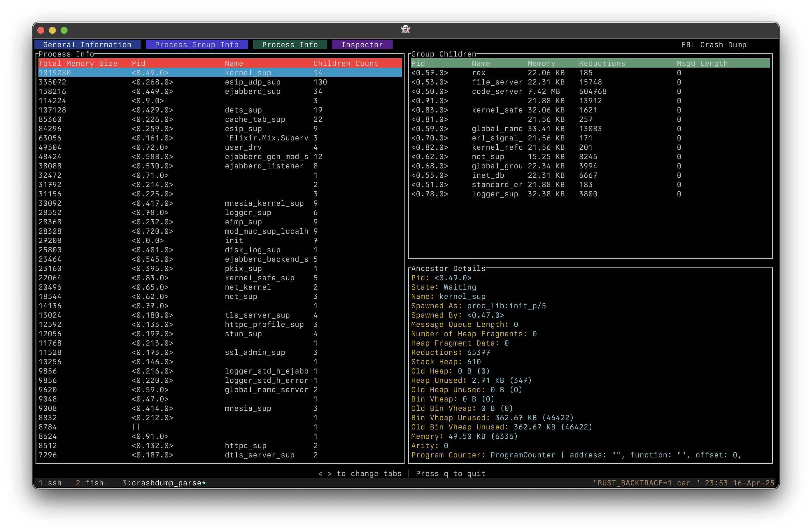This screenshot has height=532, width=812.
Task: Select the esip_udp_sup process row
Action: tap(220, 82)
